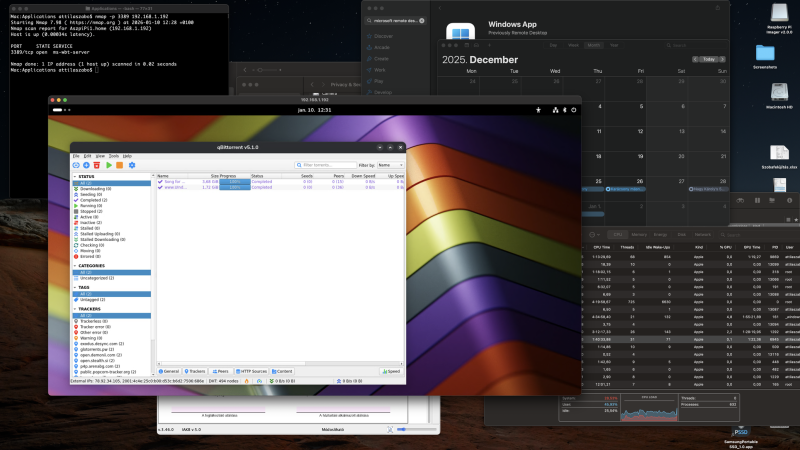Open the Tools menu in qBittorrent
Image resolution: width=800 pixels, height=450 pixels.
coord(113,156)
